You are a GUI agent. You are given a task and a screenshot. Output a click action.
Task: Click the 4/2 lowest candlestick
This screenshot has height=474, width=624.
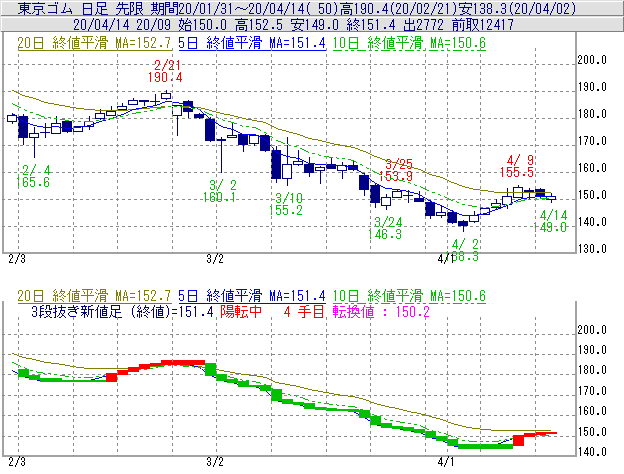click(x=463, y=224)
